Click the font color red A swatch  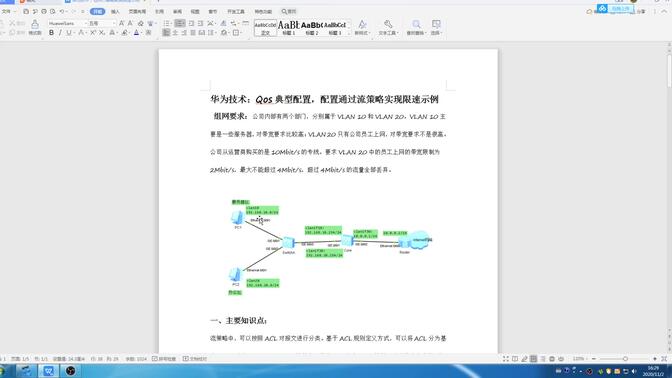pyautogui.click(x=136, y=33)
